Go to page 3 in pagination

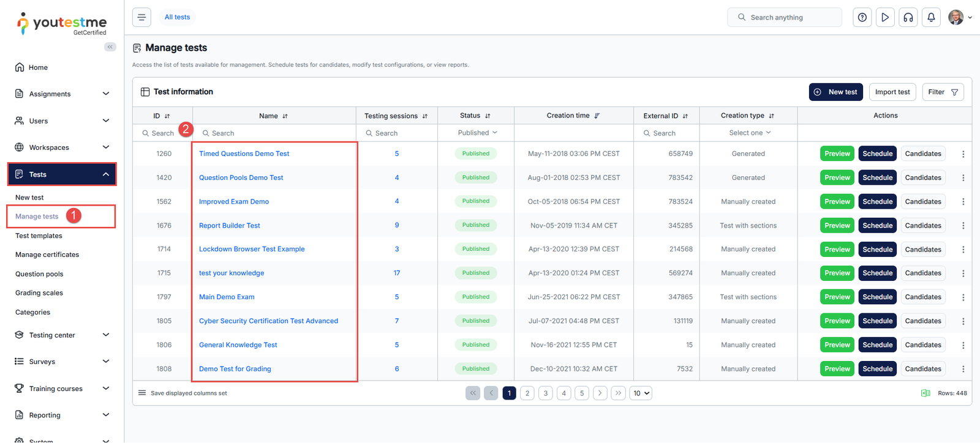pos(545,393)
